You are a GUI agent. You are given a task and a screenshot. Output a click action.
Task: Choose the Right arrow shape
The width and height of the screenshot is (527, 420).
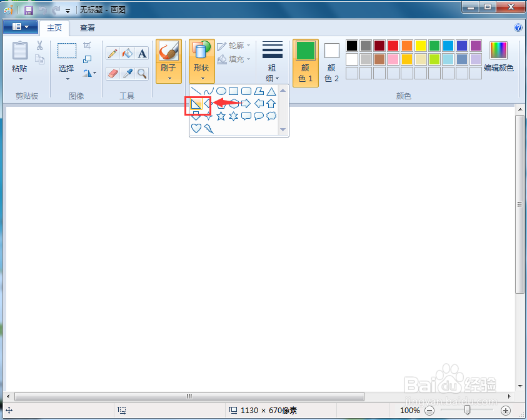click(x=246, y=104)
